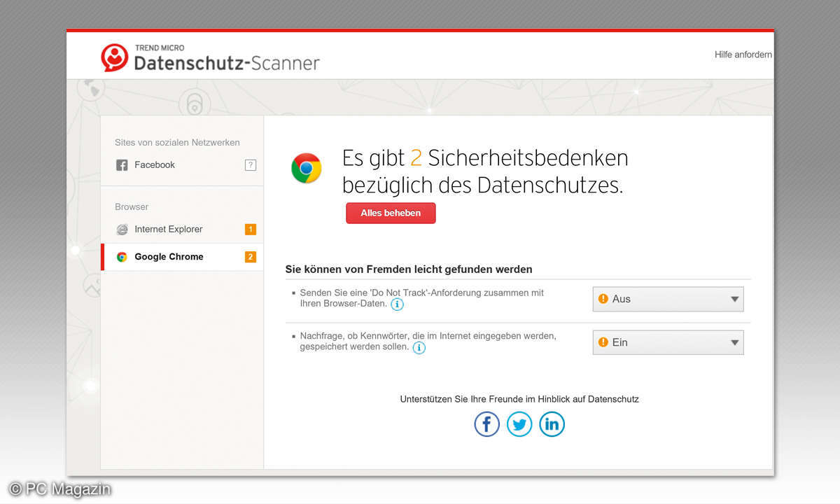The height and width of the screenshot is (504, 840).
Task: Click the orange badge 1 next to Internet Explorer
Action: [251, 229]
